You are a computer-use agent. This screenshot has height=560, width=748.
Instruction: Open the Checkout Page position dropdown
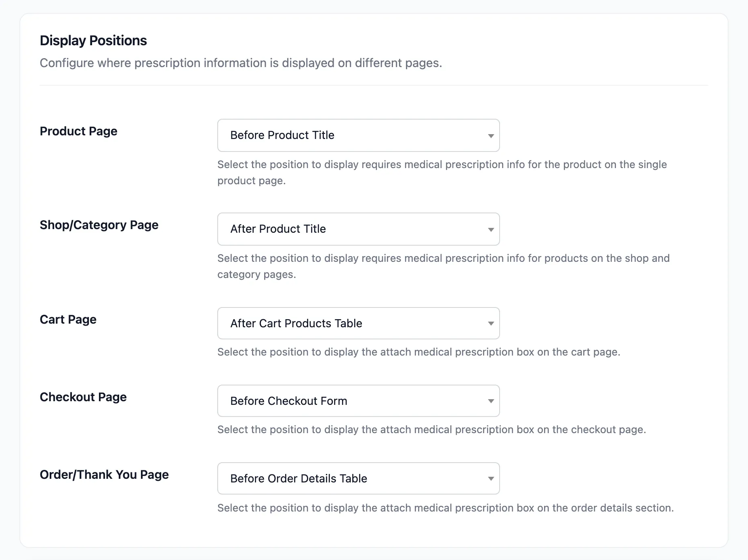358,401
